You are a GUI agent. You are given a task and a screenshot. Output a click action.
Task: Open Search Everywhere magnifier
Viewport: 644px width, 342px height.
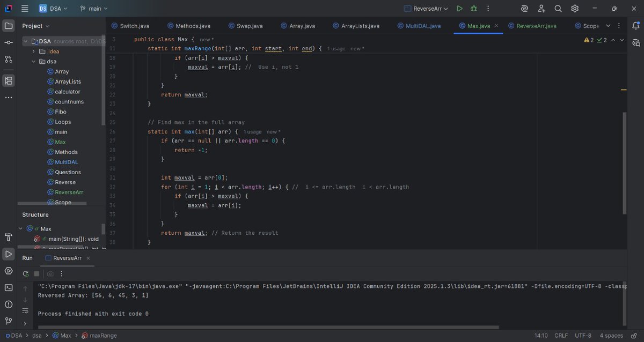558,9
